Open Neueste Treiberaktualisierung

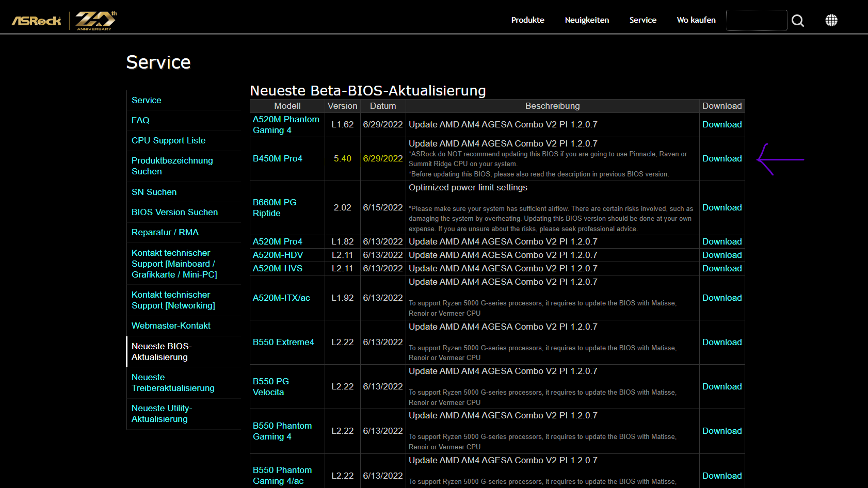click(173, 383)
